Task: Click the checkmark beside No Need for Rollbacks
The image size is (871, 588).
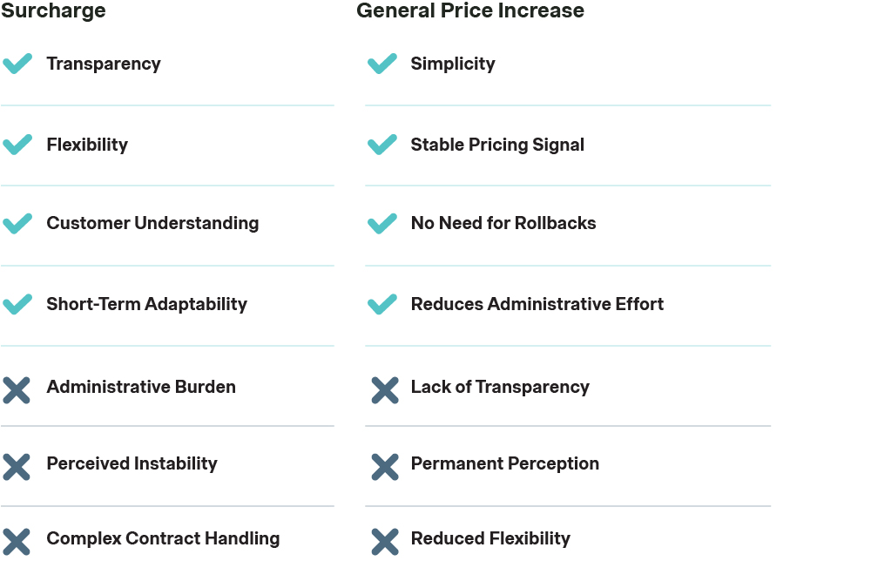Action: point(382,223)
